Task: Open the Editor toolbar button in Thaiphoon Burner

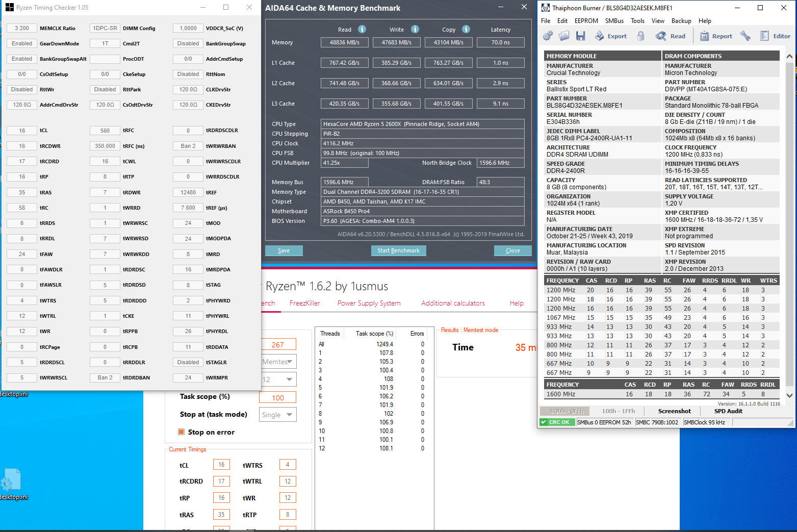Action: (775, 36)
